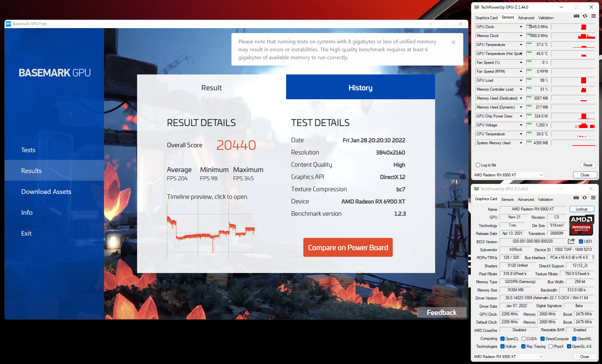The height and width of the screenshot is (364, 602).
Task: Click MAX indicator beside GPU Chip Power Draw
Action: (x=529, y=115)
